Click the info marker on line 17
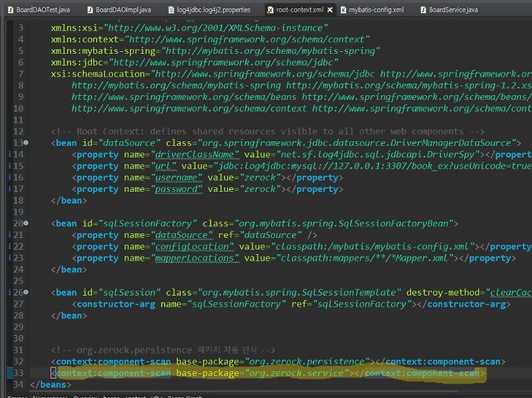532x398 pixels. click(10, 189)
